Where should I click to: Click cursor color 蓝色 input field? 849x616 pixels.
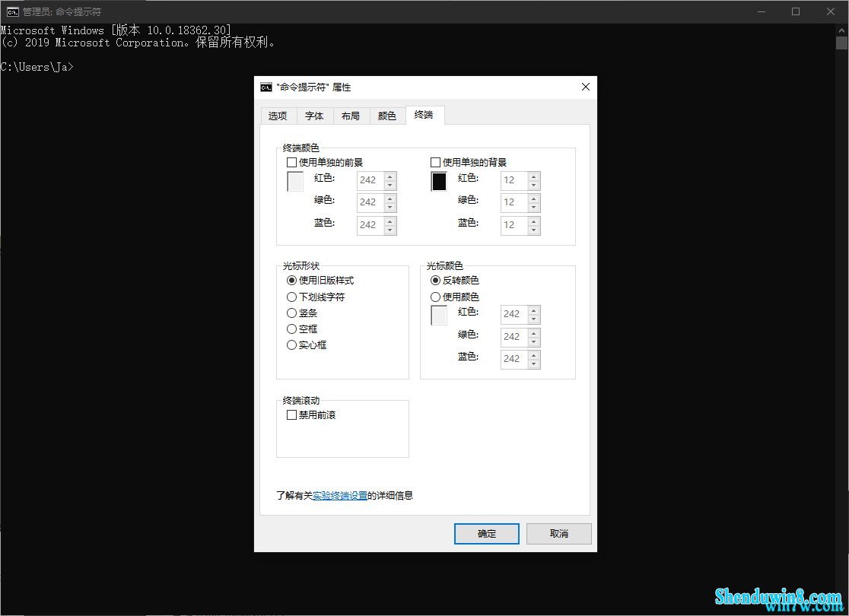click(x=514, y=360)
